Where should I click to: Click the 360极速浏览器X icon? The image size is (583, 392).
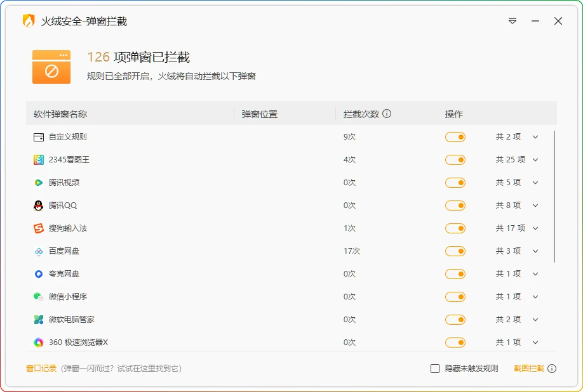tap(38, 342)
